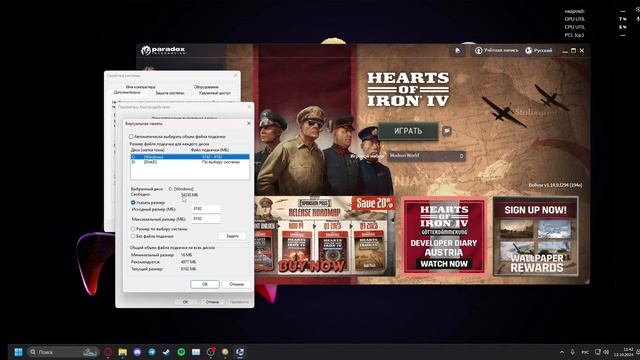This screenshot has width=640, height=360.
Task: Switch to the Имя компьютера tab
Action: pos(140,87)
